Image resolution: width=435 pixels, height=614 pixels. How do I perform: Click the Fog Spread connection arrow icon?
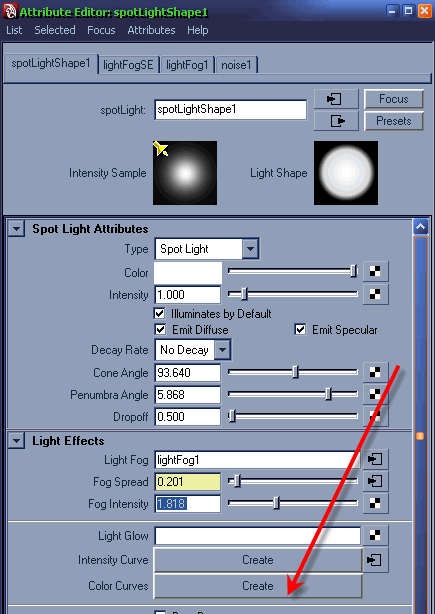pos(375,481)
